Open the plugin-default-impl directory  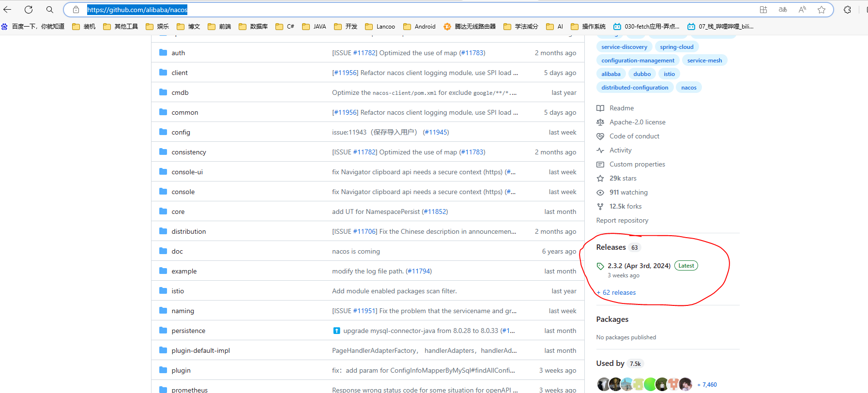pyautogui.click(x=200, y=350)
